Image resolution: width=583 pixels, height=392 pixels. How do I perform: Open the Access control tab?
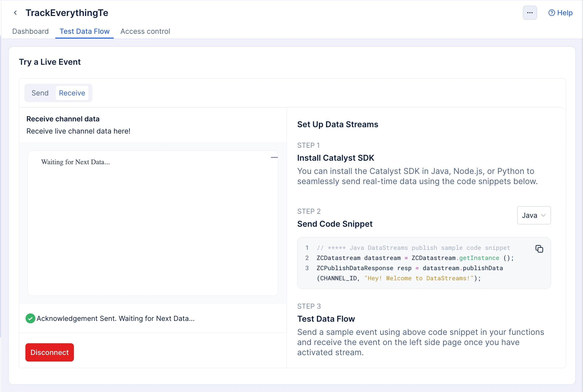pyautogui.click(x=145, y=31)
